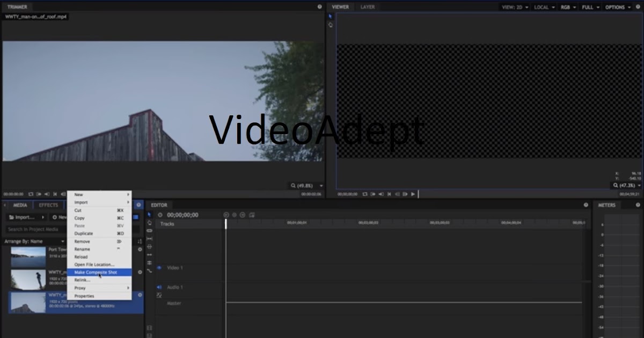The height and width of the screenshot is (338, 644).
Task: Select the viewer hand tool
Action: click(330, 25)
